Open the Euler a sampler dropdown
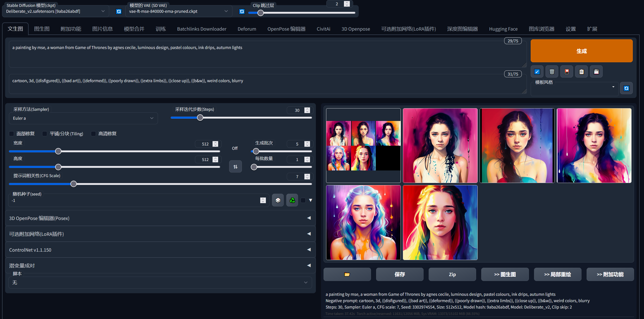 (83, 118)
